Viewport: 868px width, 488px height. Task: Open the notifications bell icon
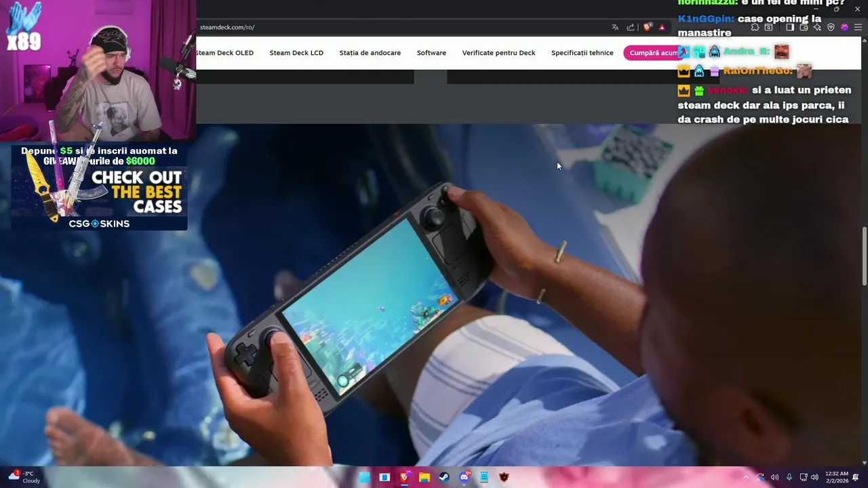tap(856, 477)
